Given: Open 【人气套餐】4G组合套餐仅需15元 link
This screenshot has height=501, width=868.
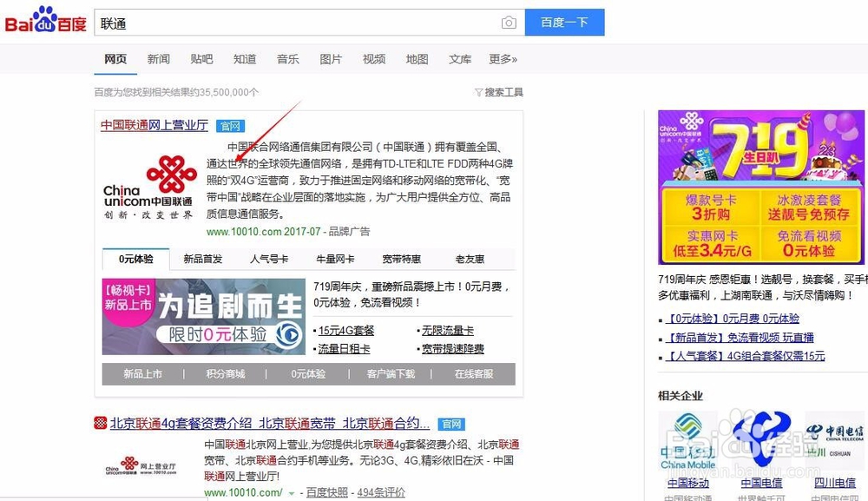Looking at the screenshot, I should pos(745,356).
